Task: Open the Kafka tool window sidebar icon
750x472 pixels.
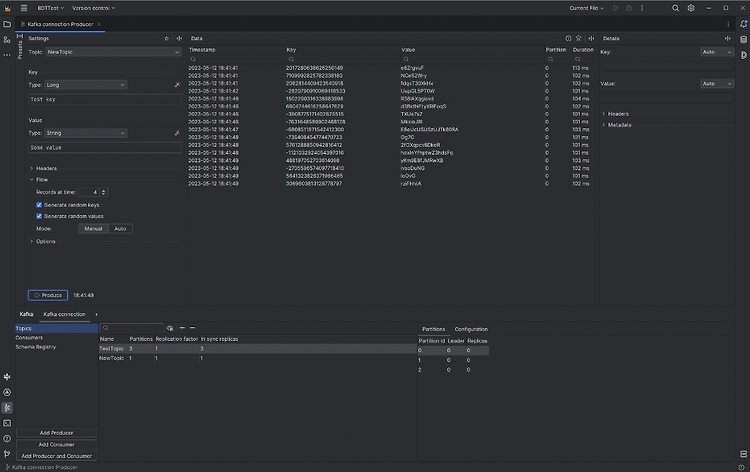Action: pyautogui.click(x=7, y=407)
